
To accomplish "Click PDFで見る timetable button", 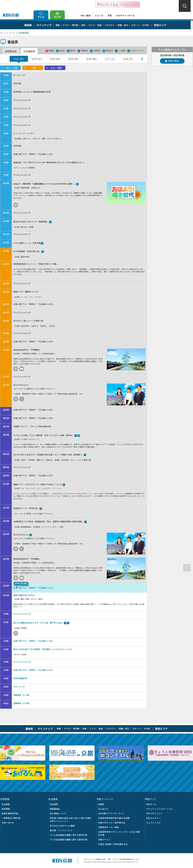I will point(172,61).
